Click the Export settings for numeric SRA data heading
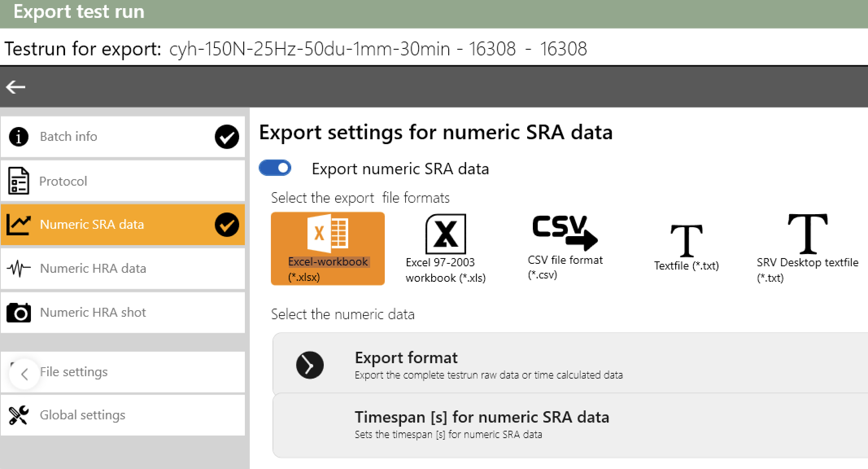 coord(436,132)
